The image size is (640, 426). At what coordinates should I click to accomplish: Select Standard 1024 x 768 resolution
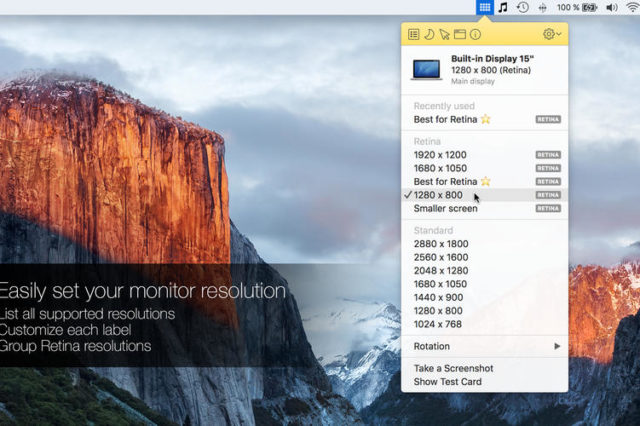440,323
